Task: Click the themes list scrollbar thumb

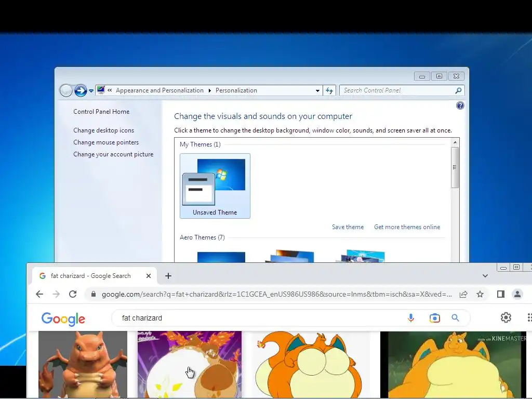Action: (x=455, y=167)
